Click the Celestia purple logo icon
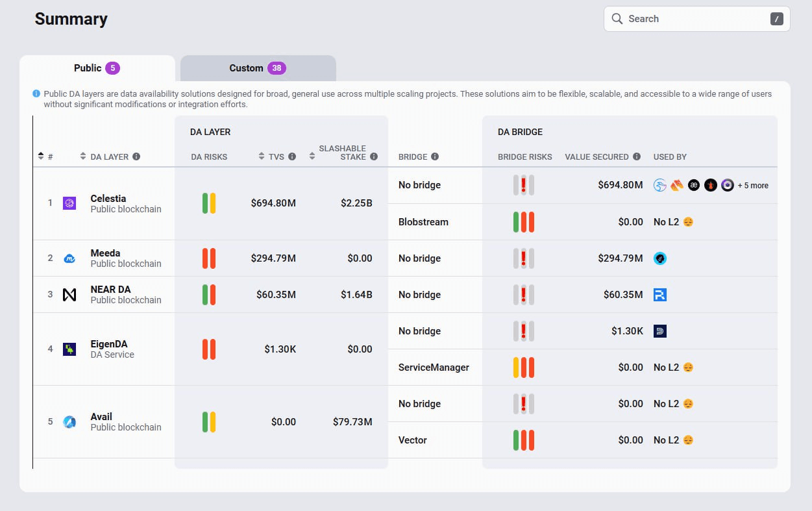Viewport: 812px width, 511px height. click(x=69, y=203)
